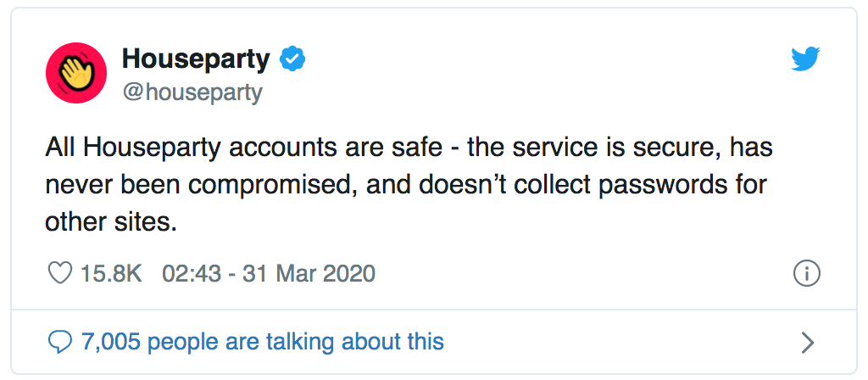Open the @houseparty handle link
This screenshot has width=868, height=380.
coord(192,92)
